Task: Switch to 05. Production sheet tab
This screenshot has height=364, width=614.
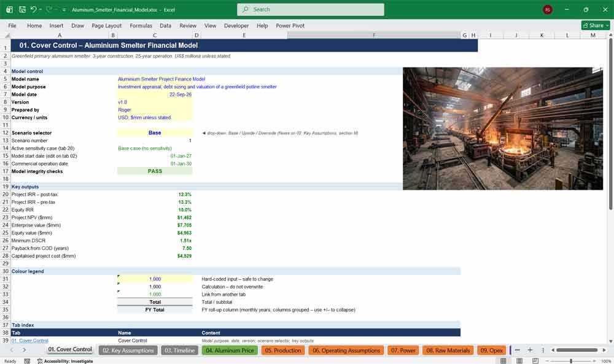Action: point(283,350)
